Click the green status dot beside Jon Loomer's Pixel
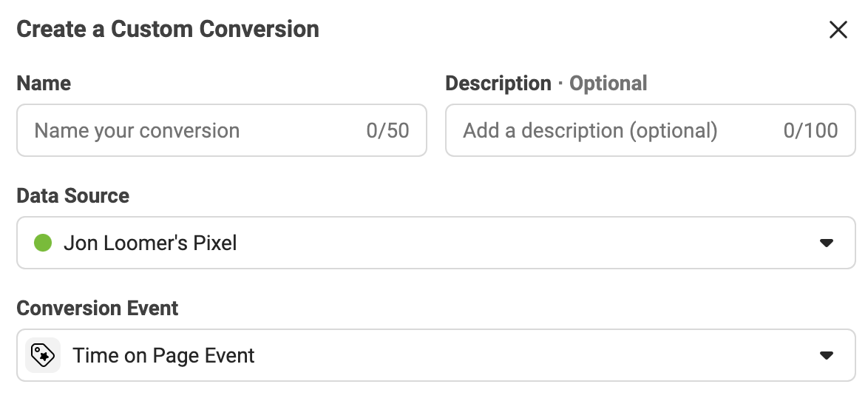 click(x=43, y=243)
